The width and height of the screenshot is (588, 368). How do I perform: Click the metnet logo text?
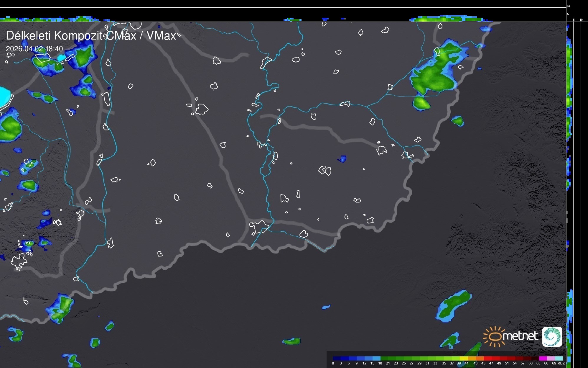520,336
